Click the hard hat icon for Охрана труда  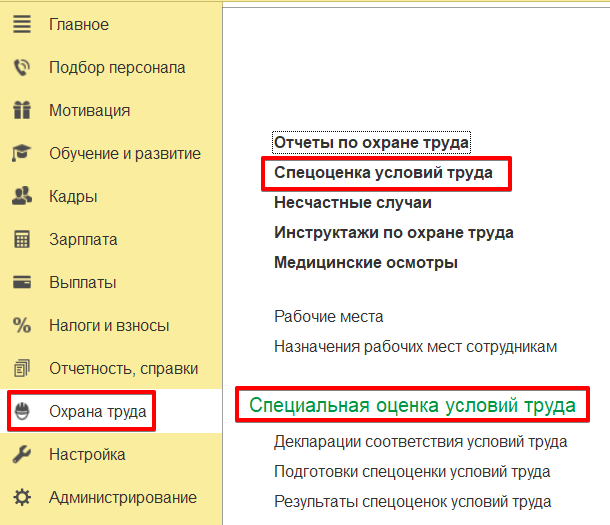pyautogui.click(x=22, y=411)
